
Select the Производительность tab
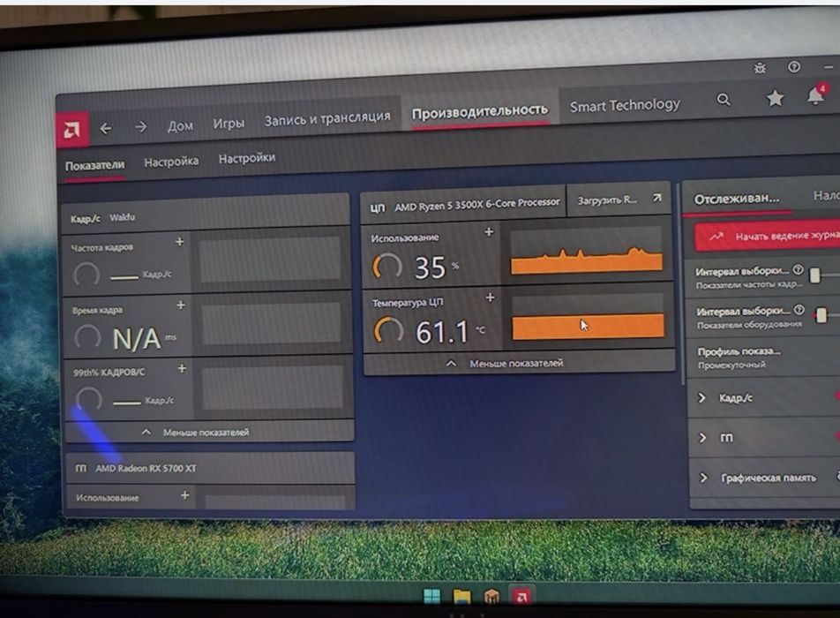click(479, 111)
